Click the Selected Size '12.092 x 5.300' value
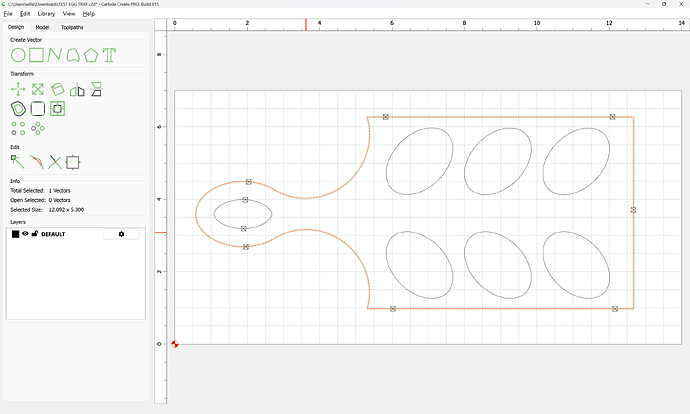 [x=66, y=210]
